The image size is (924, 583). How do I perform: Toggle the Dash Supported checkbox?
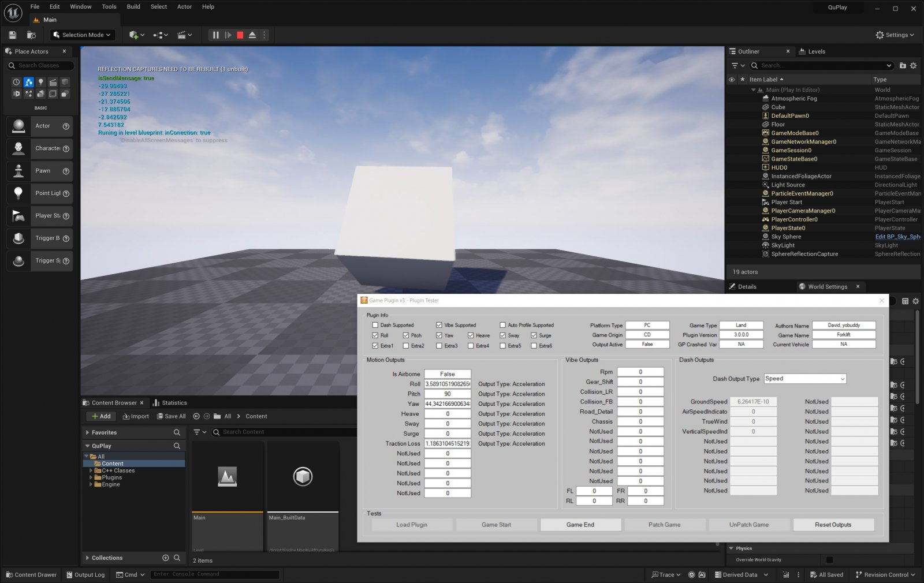pyautogui.click(x=375, y=325)
